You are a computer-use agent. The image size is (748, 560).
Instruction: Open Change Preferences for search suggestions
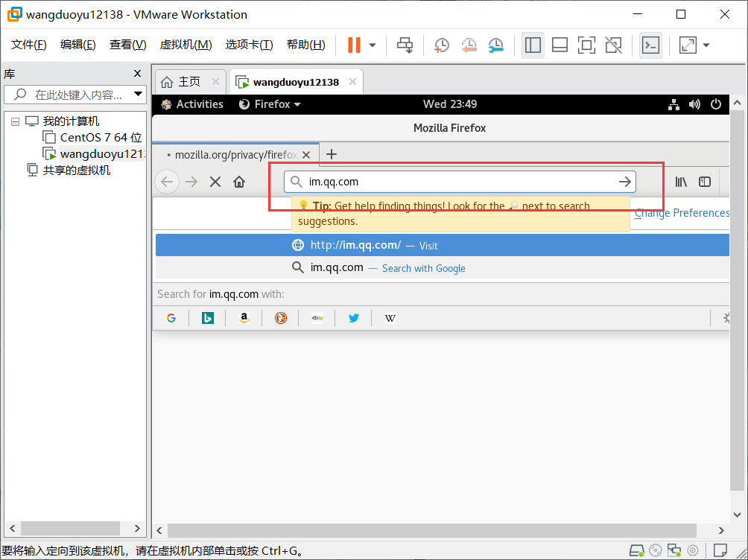(681, 213)
